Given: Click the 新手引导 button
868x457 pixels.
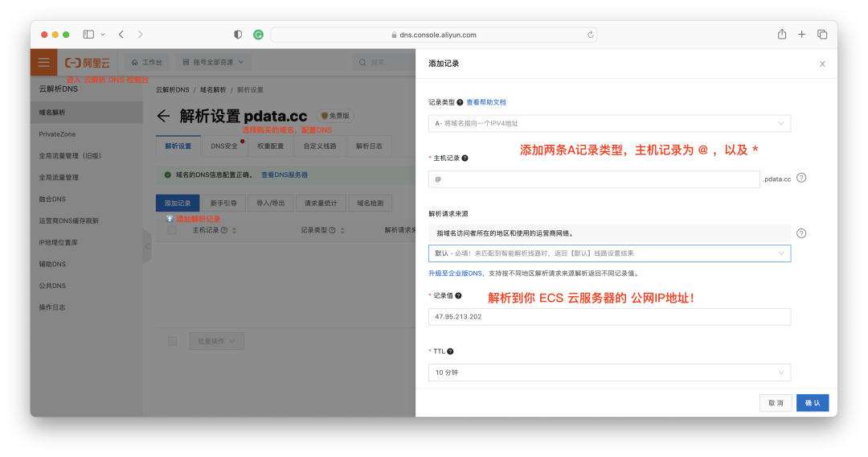Looking at the screenshot, I should [223, 204].
